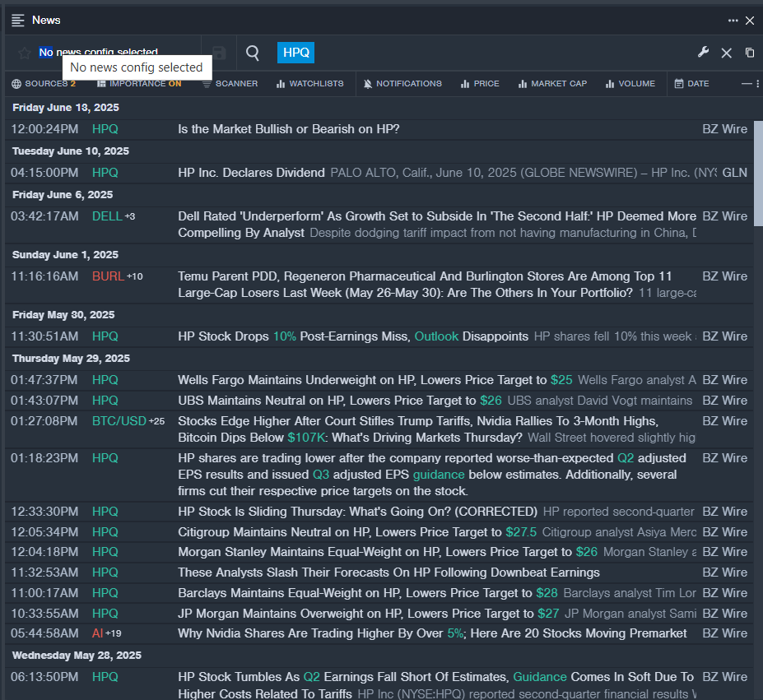The height and width of the screenshot is (700, 763).
Task: Open JP Morgan Maintains Overweight headline
Action: click(x=369, y=614)
